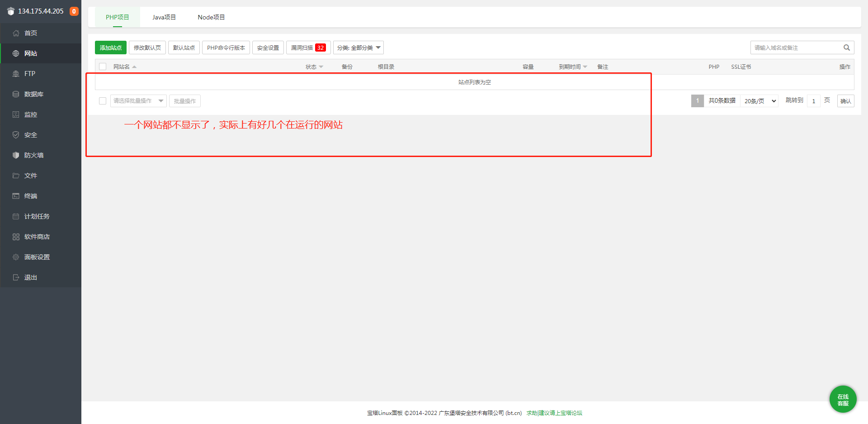Open the orange notification badge showing 0
The width and height of the screenshot is (868, 424).
click(74, 11)
